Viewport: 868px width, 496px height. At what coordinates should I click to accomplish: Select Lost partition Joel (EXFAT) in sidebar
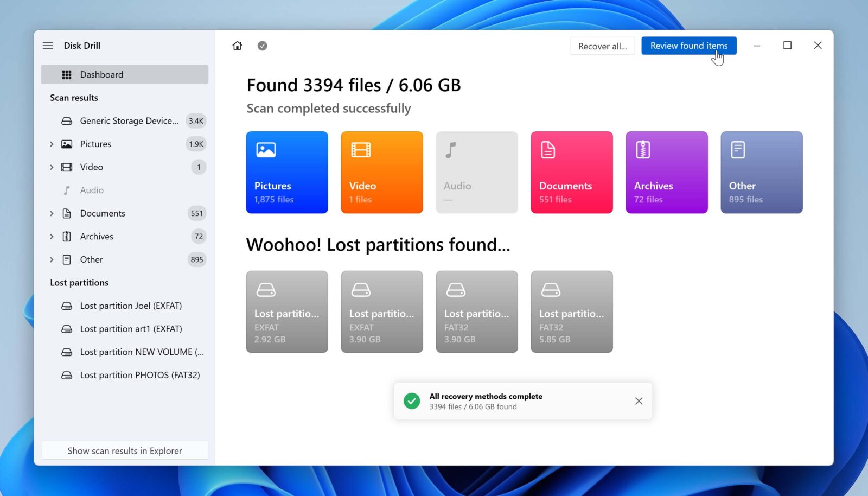130,306
